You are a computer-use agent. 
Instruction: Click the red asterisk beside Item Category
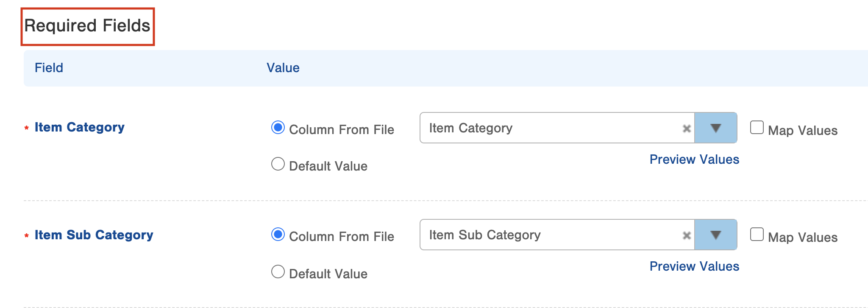27,128
